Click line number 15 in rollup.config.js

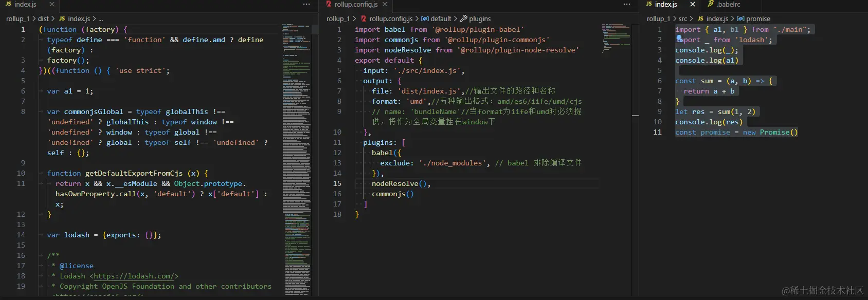click(x=337, y=183)
